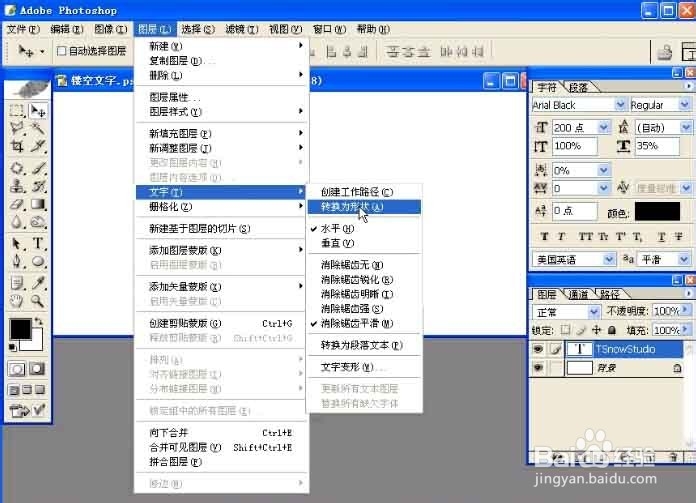Open the 滤镜 menu

(241, 29)
